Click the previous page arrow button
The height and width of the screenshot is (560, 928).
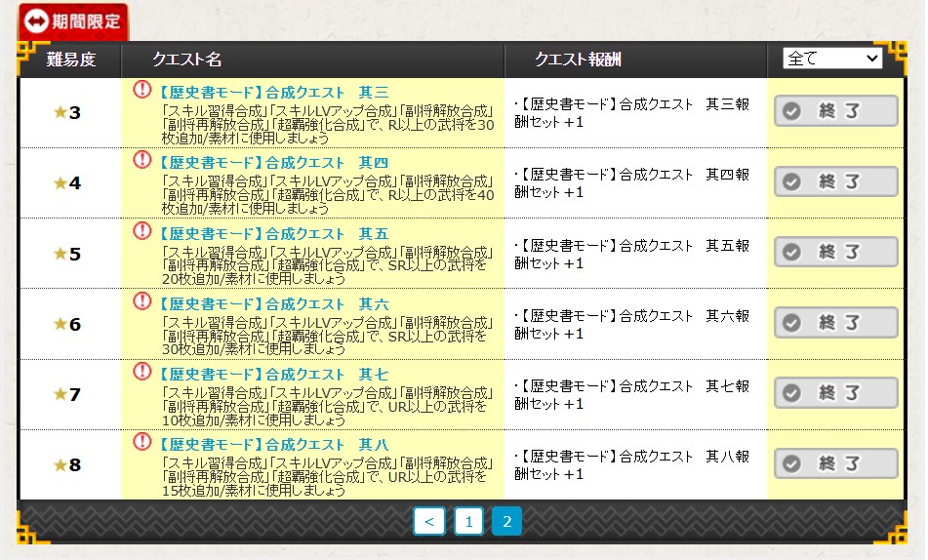coord(428,522)
